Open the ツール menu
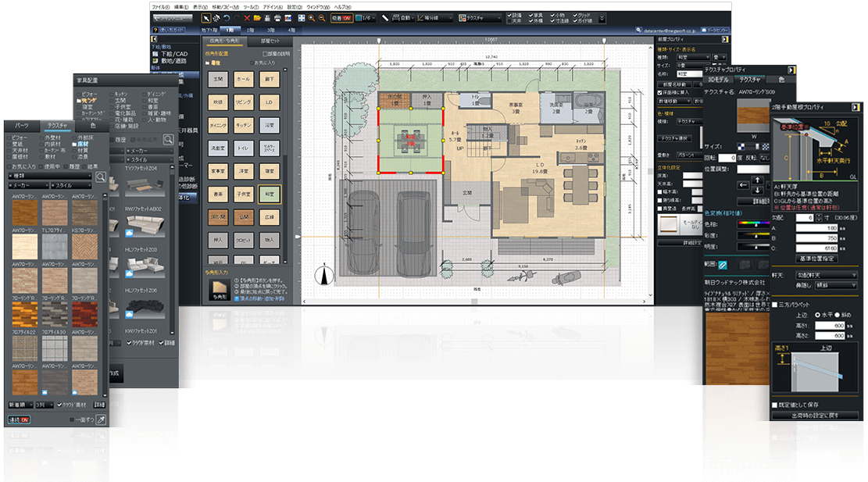868x482 pixels. (x=250, y=5)
